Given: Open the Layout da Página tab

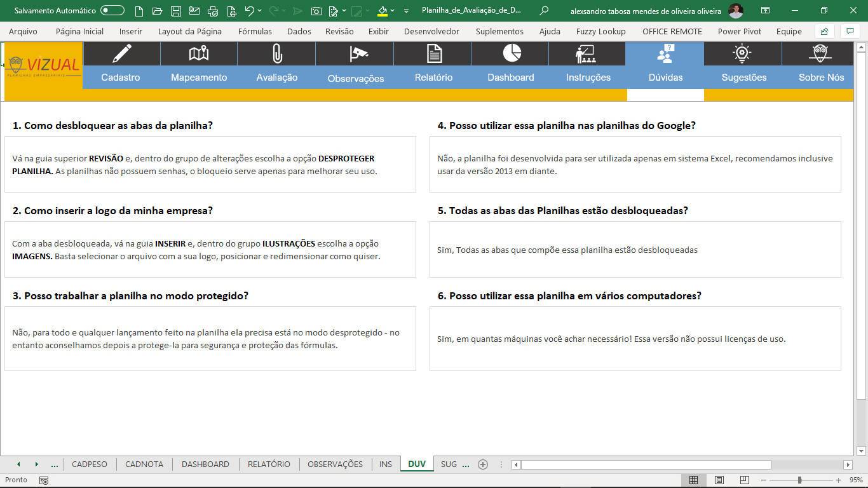Looking at the screenshot, I should click(190, 31).
